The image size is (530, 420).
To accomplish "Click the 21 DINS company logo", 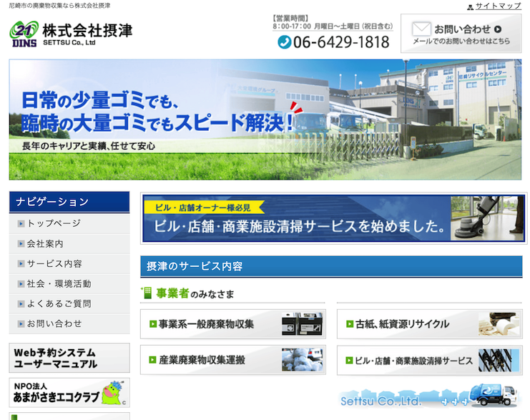I will 24,34.
